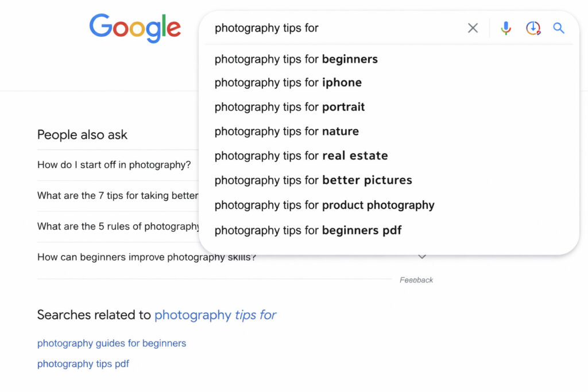Start voice search with microphone icon

point(505,28)
